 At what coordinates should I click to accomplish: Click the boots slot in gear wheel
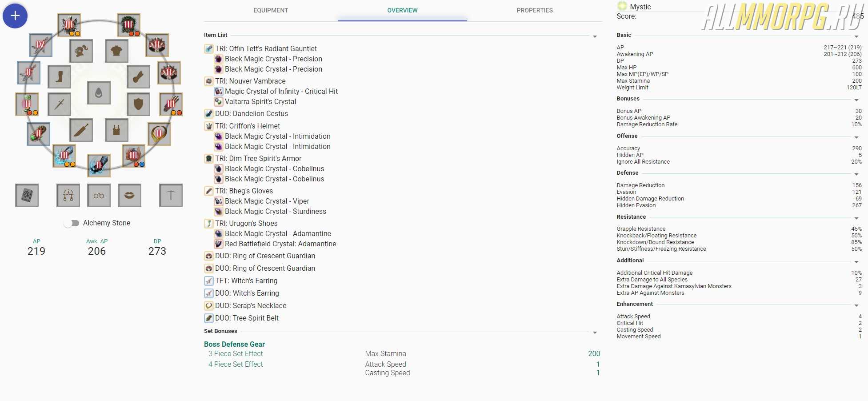point(59,77)
